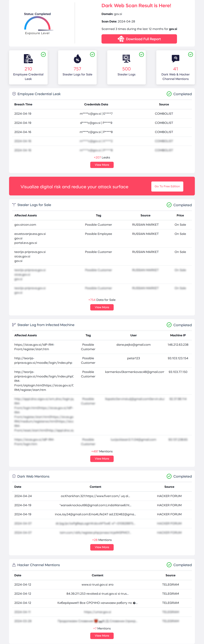204x644 pixels.
Task: Click green checkmark on Employee Credential Leak card
Action: click(x=43, y=54)
